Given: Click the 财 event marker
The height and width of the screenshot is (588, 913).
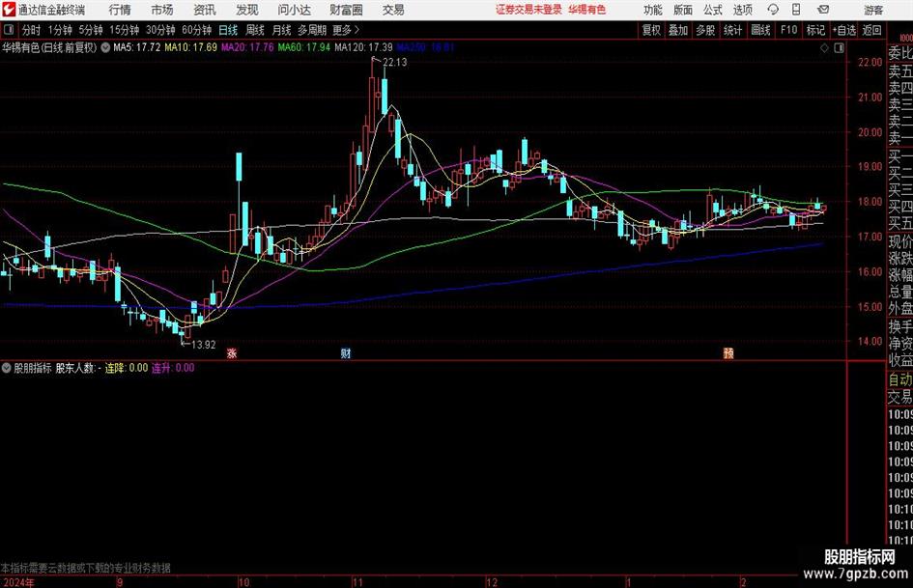Looking at the screenshot, I should 346,352.
